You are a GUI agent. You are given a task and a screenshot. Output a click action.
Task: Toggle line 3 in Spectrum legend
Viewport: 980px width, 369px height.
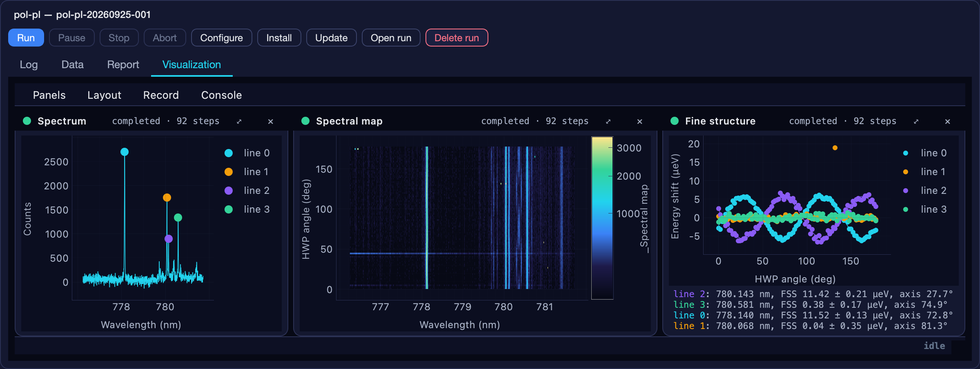point(247,209)
